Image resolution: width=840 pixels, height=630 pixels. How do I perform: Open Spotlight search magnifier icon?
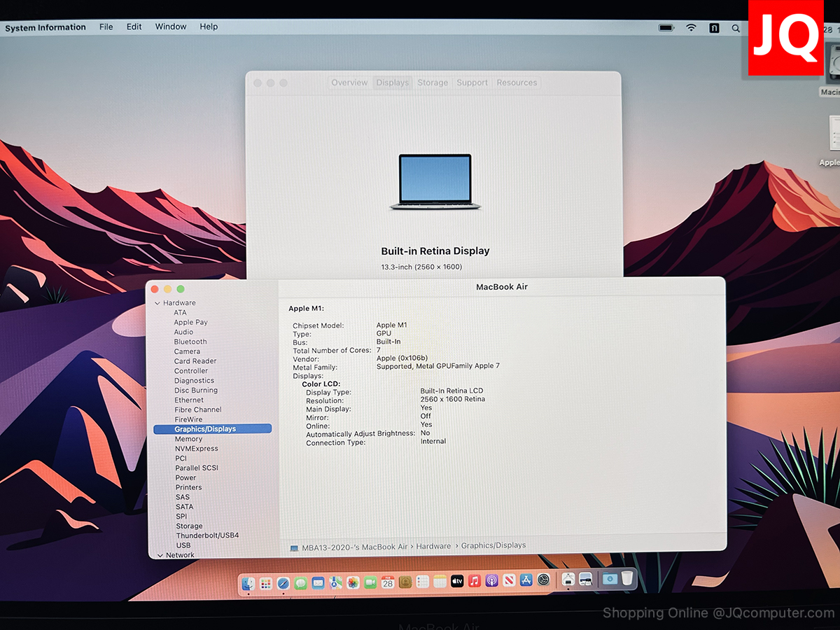(736, 28)
